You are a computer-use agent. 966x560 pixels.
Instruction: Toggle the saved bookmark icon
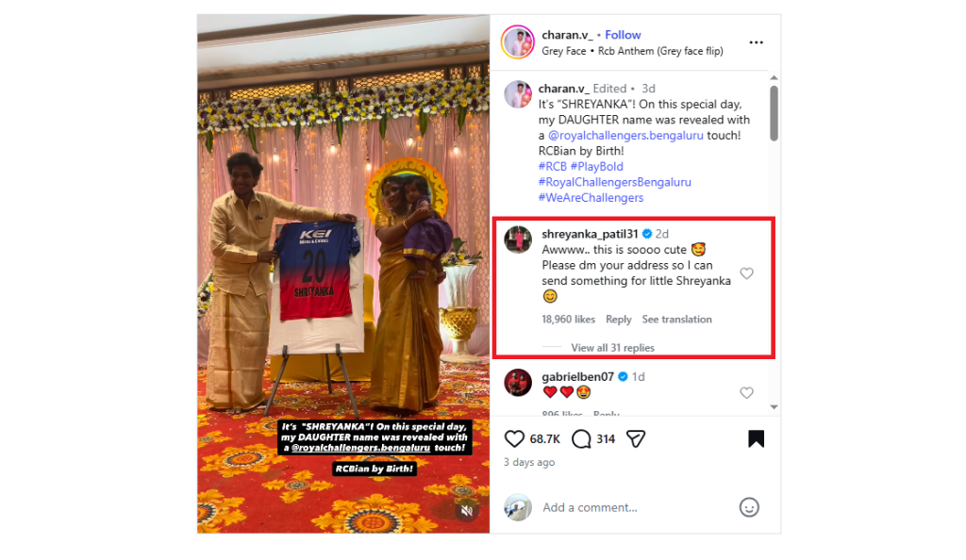(756, 438)
